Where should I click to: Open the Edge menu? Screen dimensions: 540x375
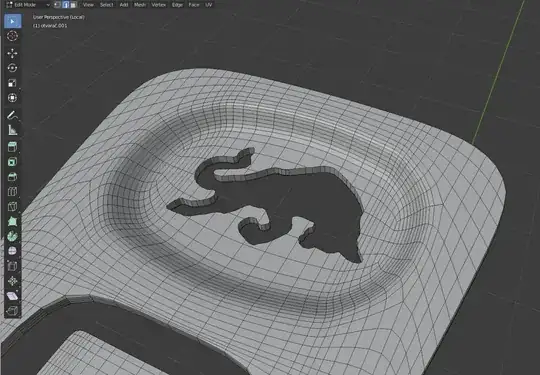(177, 4)
